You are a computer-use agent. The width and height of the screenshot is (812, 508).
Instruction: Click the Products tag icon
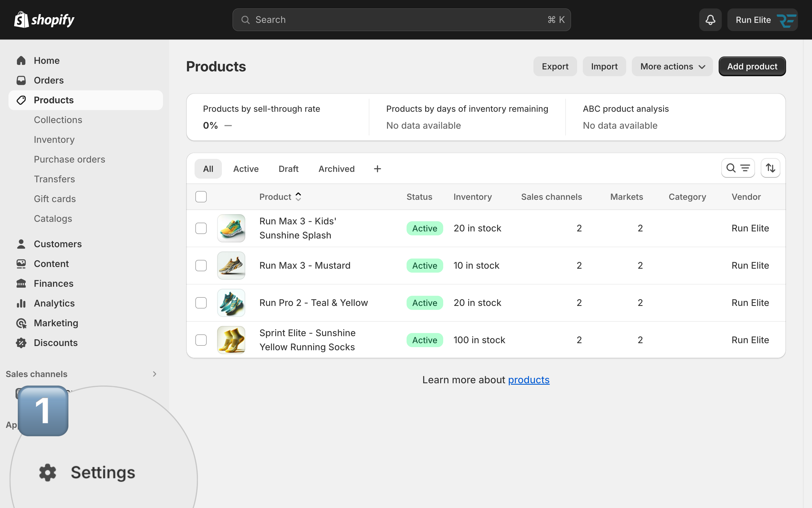click(21, 100)
